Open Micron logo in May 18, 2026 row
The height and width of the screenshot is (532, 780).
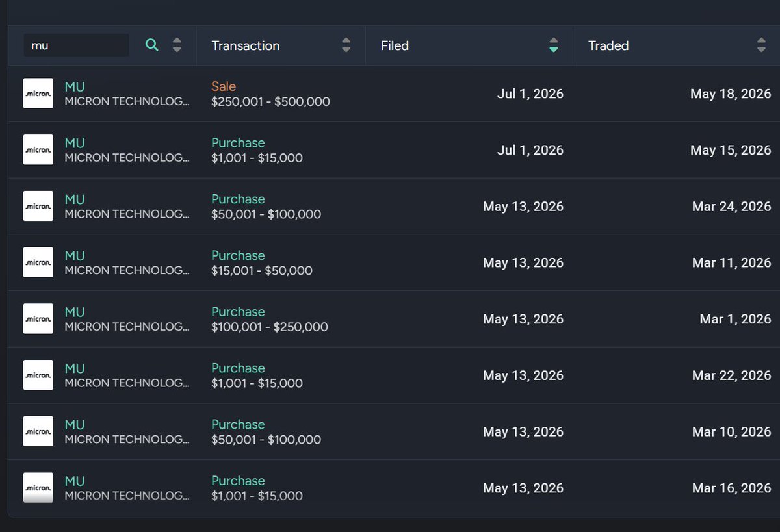click(38, 94)
